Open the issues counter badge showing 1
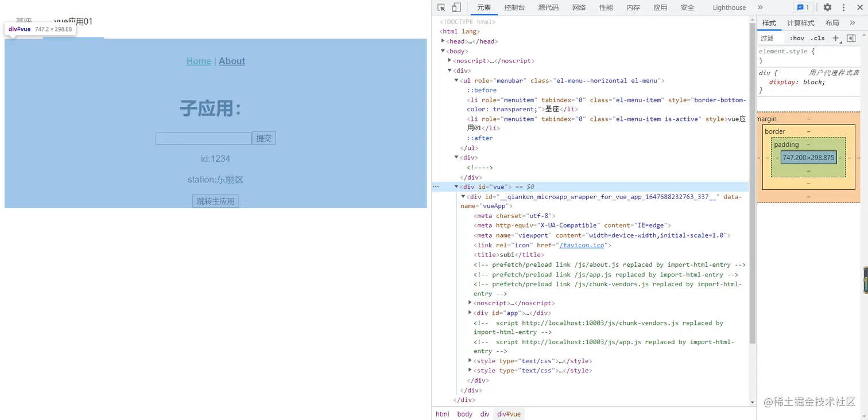The height and width of the screenshot is (420, 868). click(802, 7)
